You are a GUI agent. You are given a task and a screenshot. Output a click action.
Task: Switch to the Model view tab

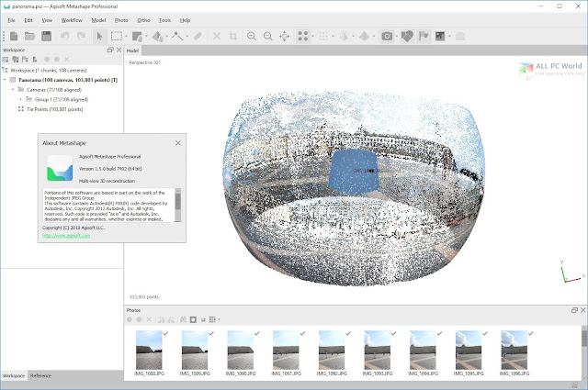(132, 50)
